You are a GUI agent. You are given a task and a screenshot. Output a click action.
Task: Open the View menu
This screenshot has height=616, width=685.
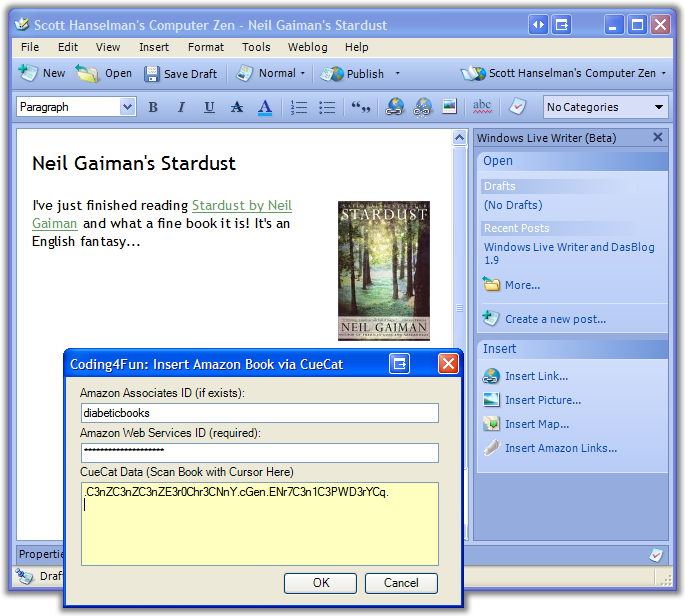pos(108,47)
